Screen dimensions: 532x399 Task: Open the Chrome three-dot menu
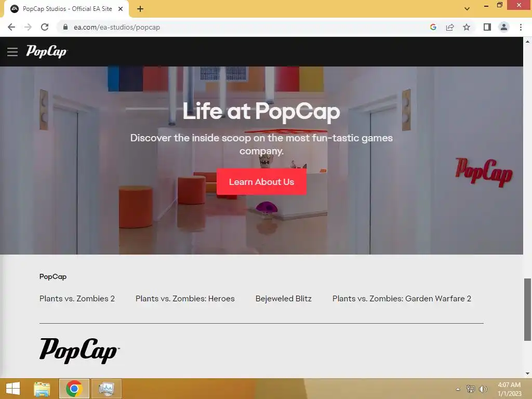tap(521, 27)
